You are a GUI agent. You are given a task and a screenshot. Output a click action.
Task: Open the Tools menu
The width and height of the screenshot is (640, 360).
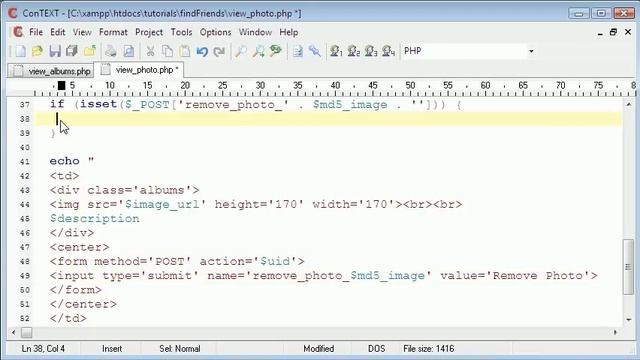[181, 32]
